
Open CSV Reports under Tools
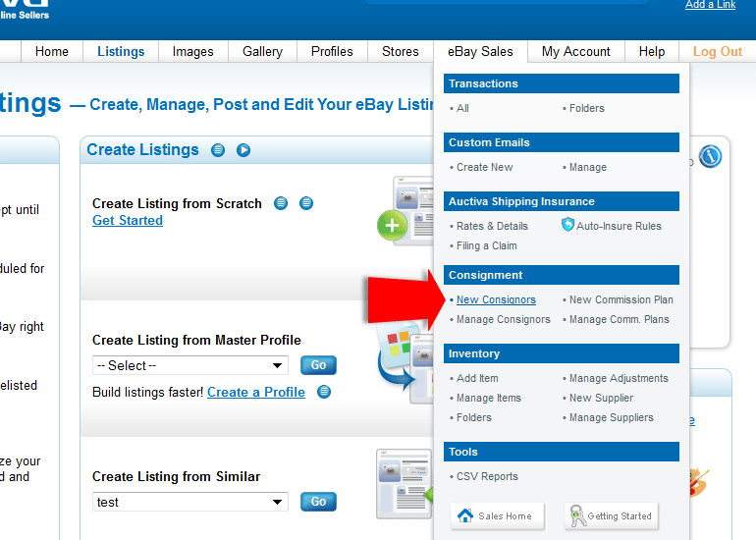(487, 477)
